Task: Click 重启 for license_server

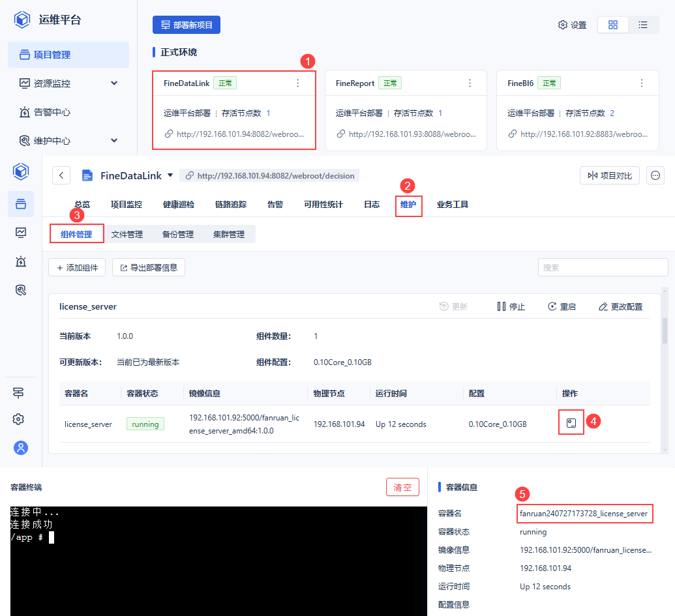Action: coord(562,307)
